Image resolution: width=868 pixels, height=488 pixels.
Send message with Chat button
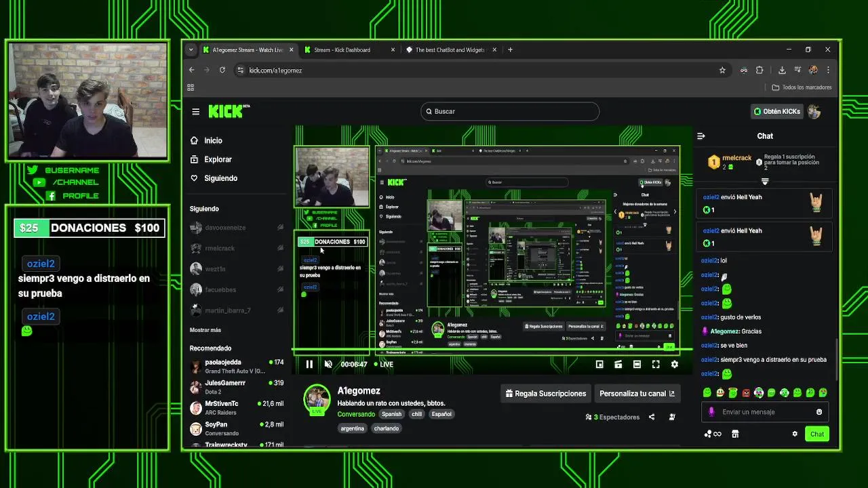[x=817, y=434]
